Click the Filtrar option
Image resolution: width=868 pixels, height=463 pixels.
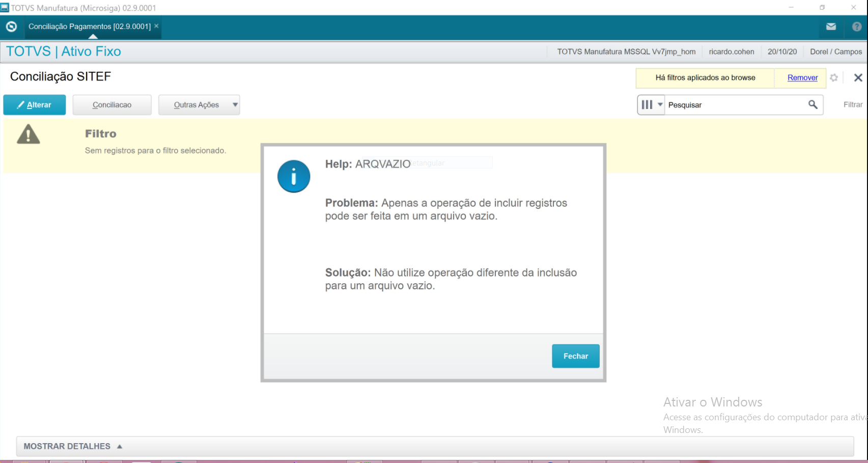tap(853, 104)
